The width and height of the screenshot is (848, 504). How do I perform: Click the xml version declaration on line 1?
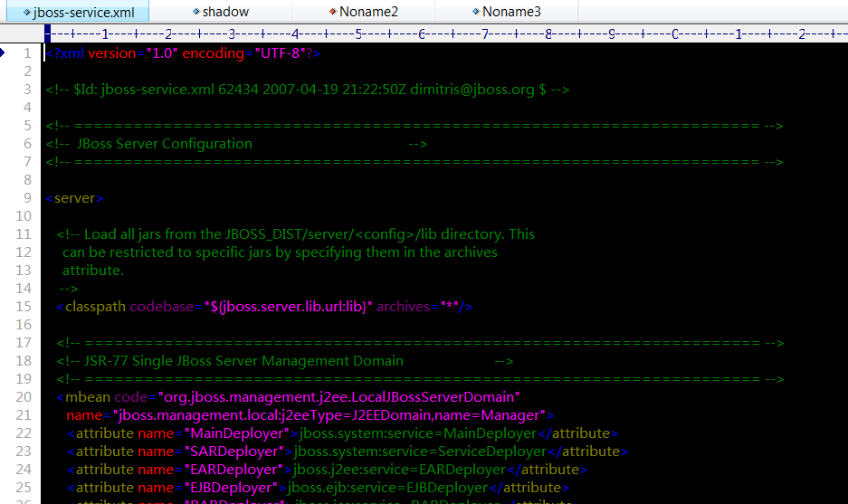click(184, 53)
